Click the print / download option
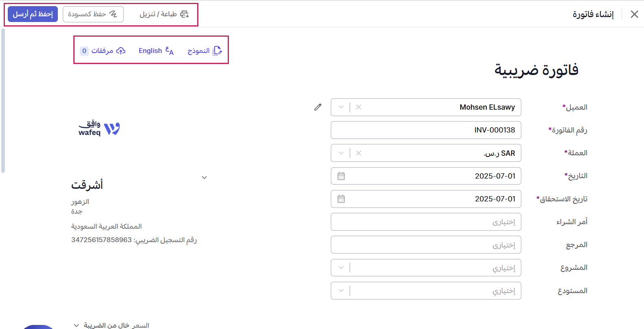This screenshot has width=644, height=329. pos(164,14)
